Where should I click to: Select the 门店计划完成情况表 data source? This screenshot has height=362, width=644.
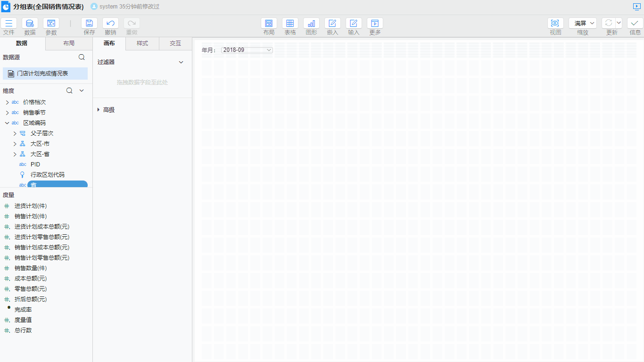coord(42,74)
